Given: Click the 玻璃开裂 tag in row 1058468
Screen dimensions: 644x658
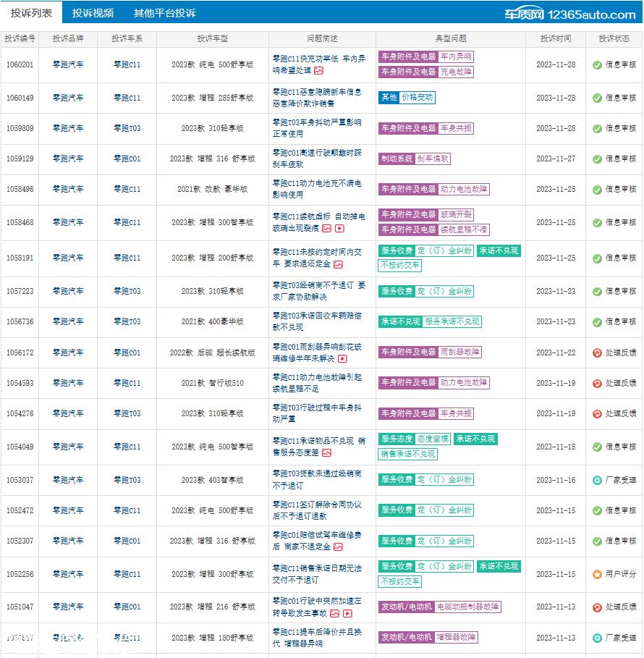Looking at the screenshot, I should click(x=456, y=214).
